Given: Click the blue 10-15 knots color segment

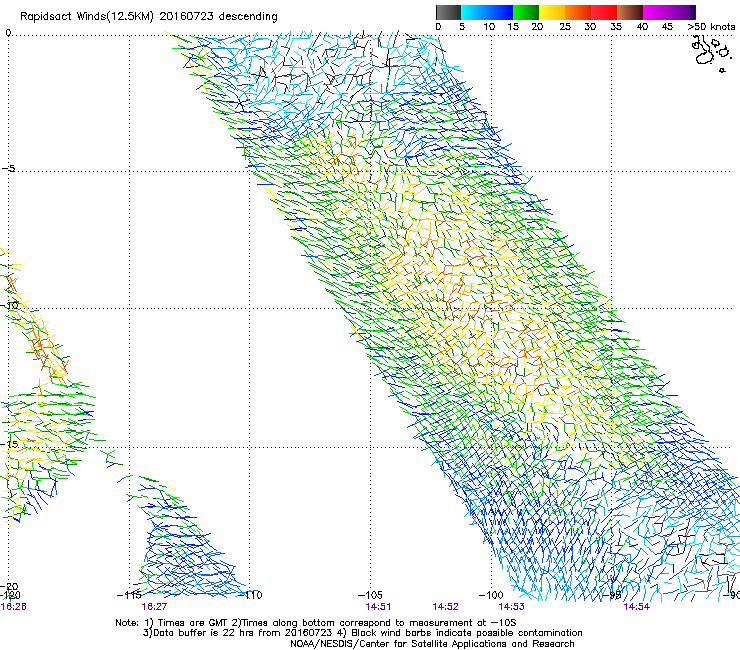Looking at the screenshot, I should click(x=500, y=12).
